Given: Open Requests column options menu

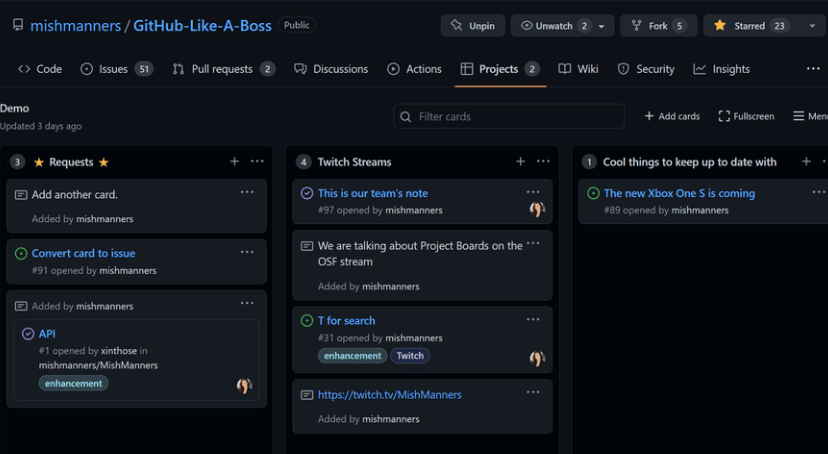Looking at the screenshot, I should click(257, 162).
